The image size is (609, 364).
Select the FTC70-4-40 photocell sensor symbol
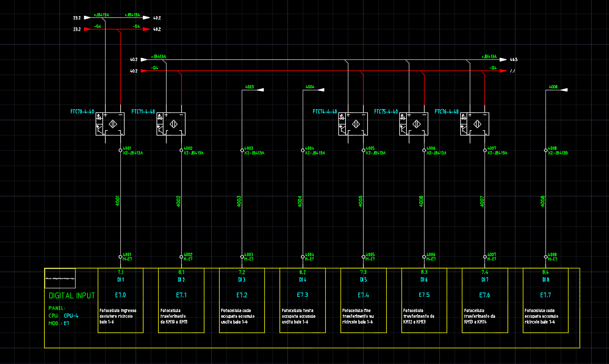coord(110,124)
